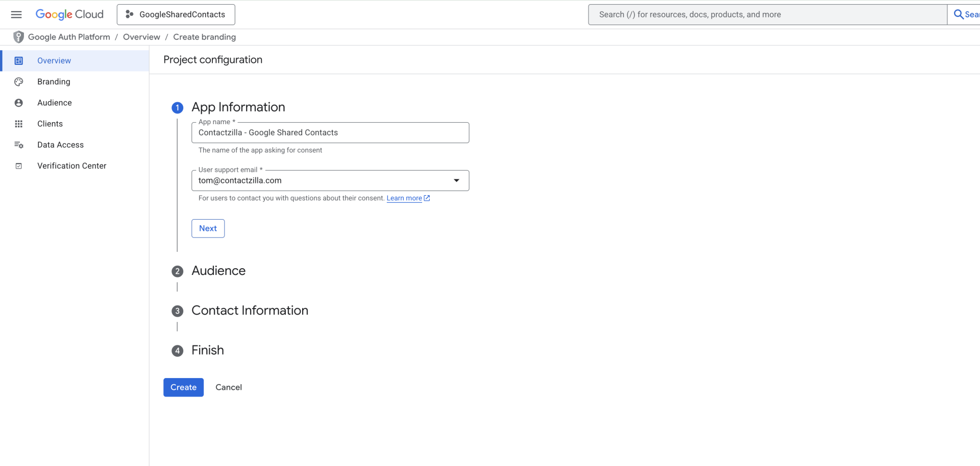Click the Next button
Screen dimensions: 980x466
pyautogui.click(x=208, y=228)
